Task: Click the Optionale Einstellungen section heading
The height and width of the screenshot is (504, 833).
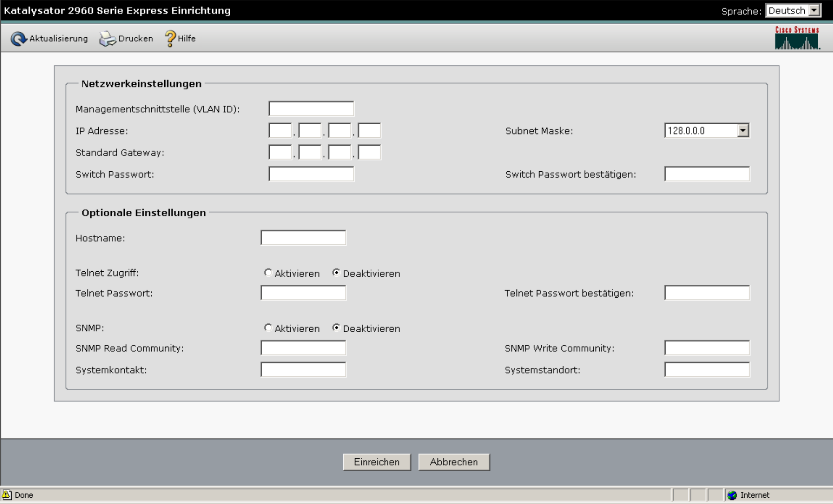Action: click(x=144, y=213)
